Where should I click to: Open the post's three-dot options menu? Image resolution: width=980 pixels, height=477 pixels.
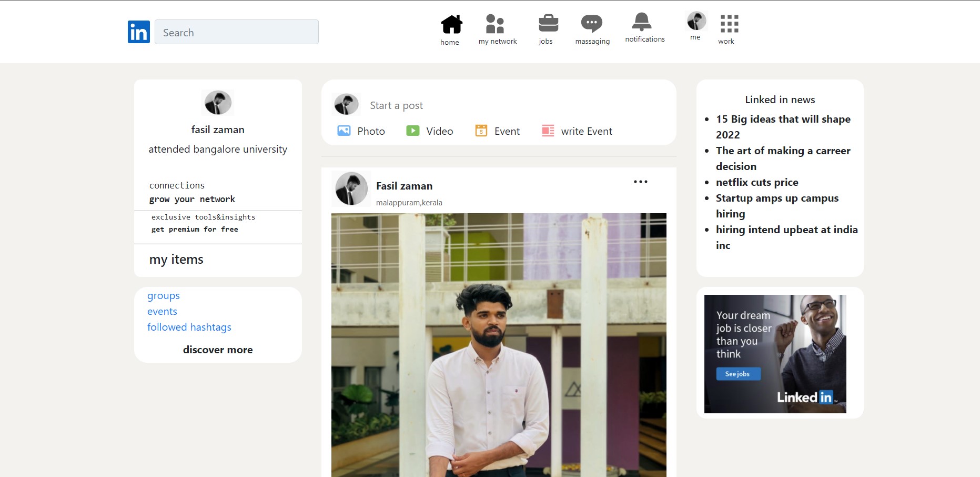(640, 182)
